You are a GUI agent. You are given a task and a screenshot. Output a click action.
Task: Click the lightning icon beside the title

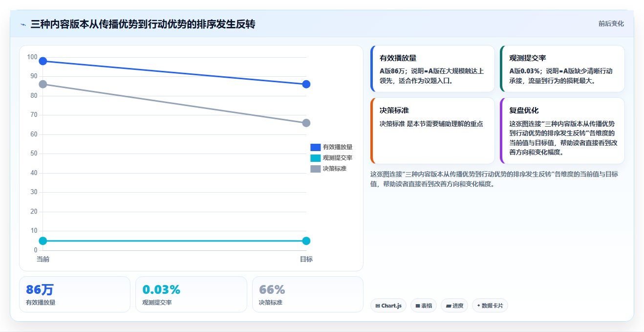point(23,24)
